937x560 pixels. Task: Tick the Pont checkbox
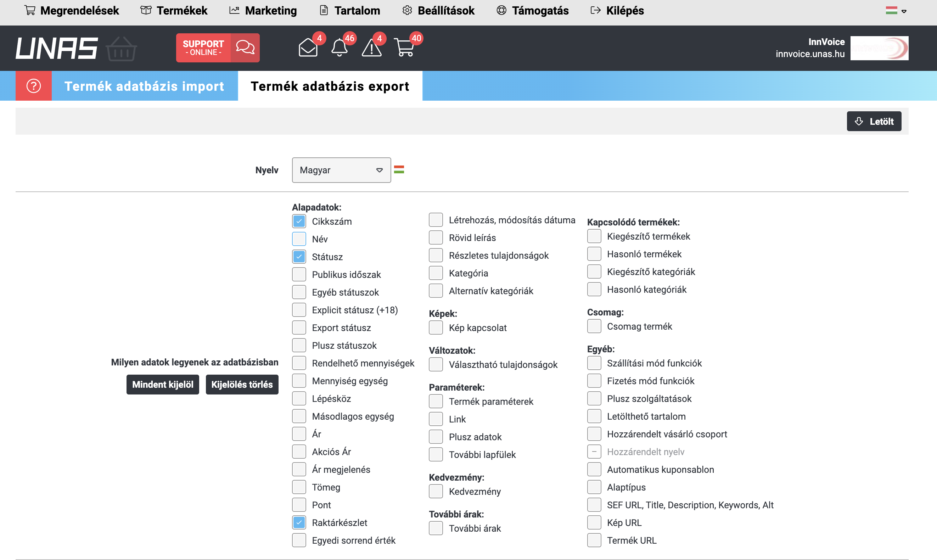coord(299,505)
